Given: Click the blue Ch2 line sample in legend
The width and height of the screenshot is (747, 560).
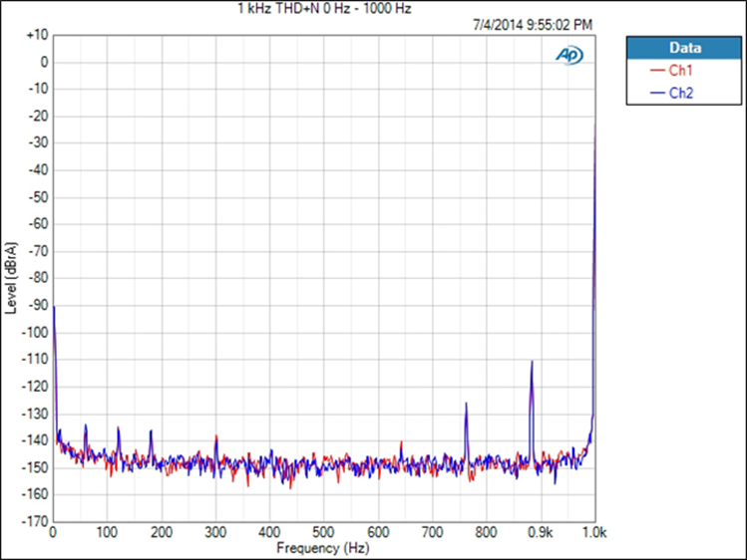Looking at the screenshot, I should point(656,93).
